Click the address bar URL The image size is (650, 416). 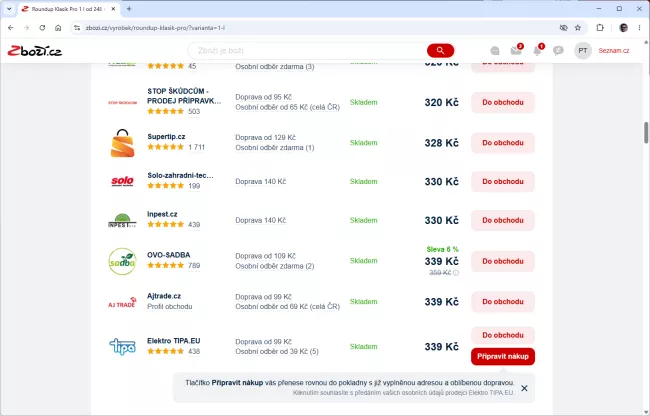click(155, 28)
